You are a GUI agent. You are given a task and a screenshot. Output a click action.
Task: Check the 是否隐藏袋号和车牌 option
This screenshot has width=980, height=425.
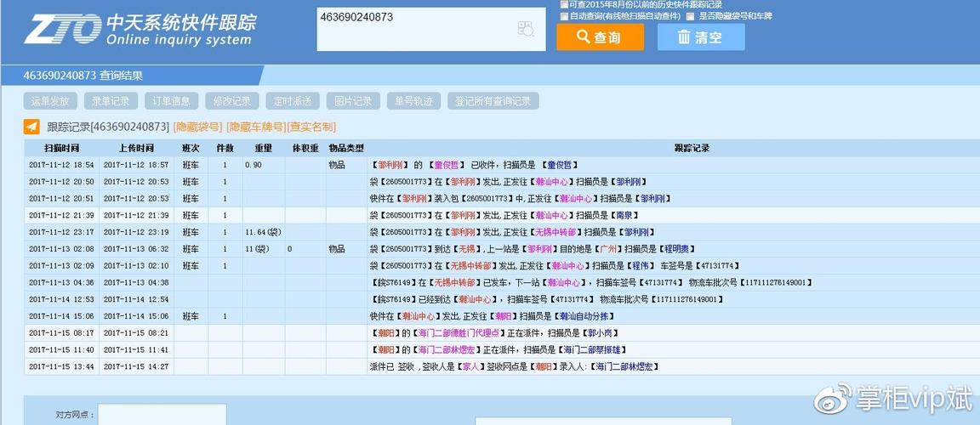[x=691, y=15]
